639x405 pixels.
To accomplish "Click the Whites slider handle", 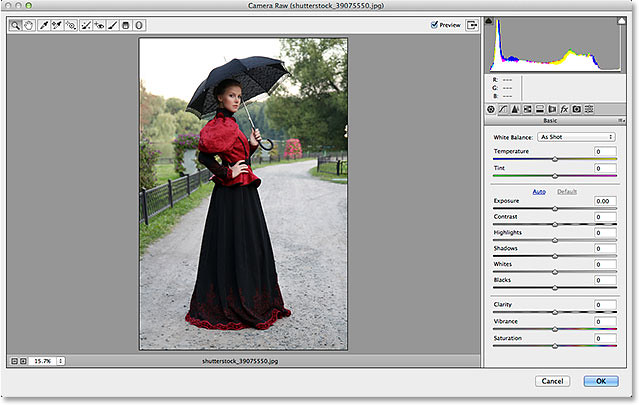I will point(555,272).
